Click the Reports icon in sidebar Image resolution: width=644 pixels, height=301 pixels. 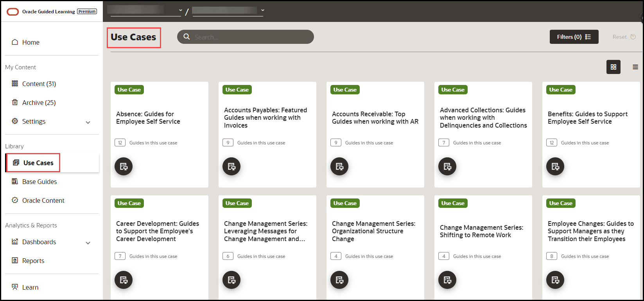click(15, 260)
